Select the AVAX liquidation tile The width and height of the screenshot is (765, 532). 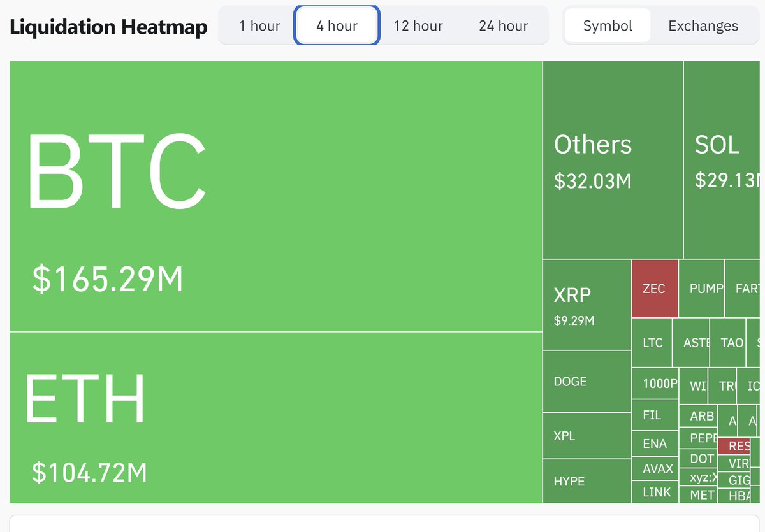655,468
